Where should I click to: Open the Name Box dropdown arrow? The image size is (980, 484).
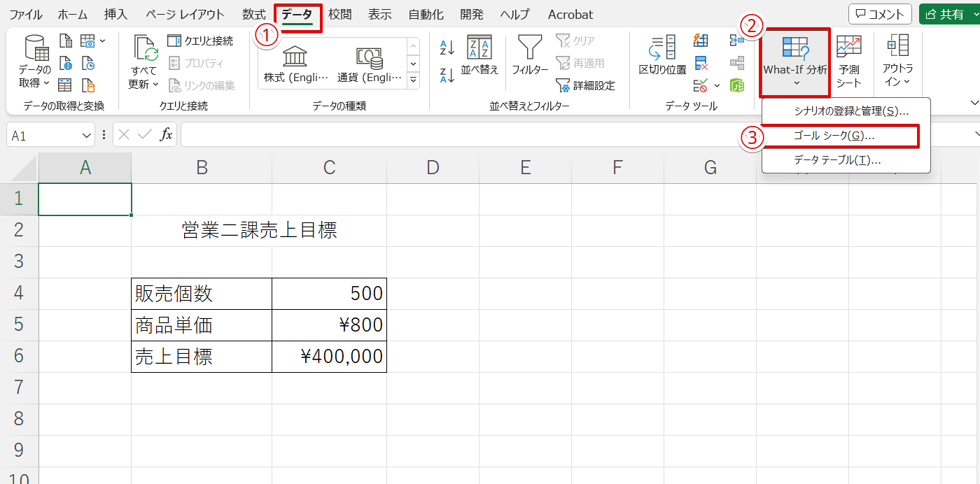coord(87,136)
